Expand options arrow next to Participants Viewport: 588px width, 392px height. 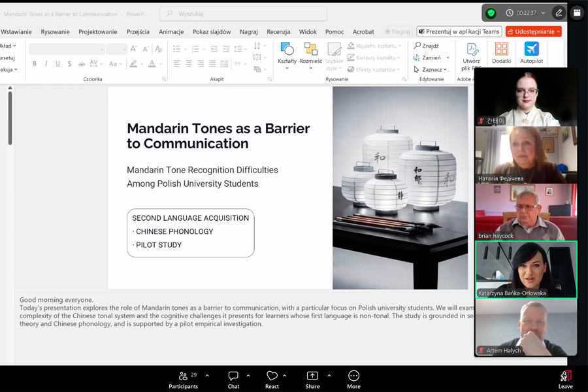pyautogui.click(x=207, y=376)
